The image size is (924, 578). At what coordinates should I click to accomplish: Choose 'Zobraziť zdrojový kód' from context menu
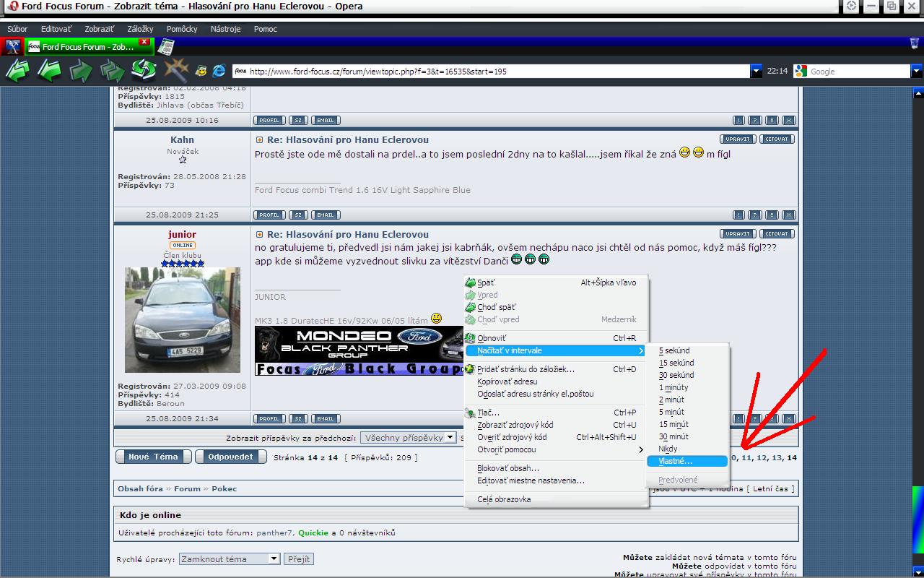515,425
